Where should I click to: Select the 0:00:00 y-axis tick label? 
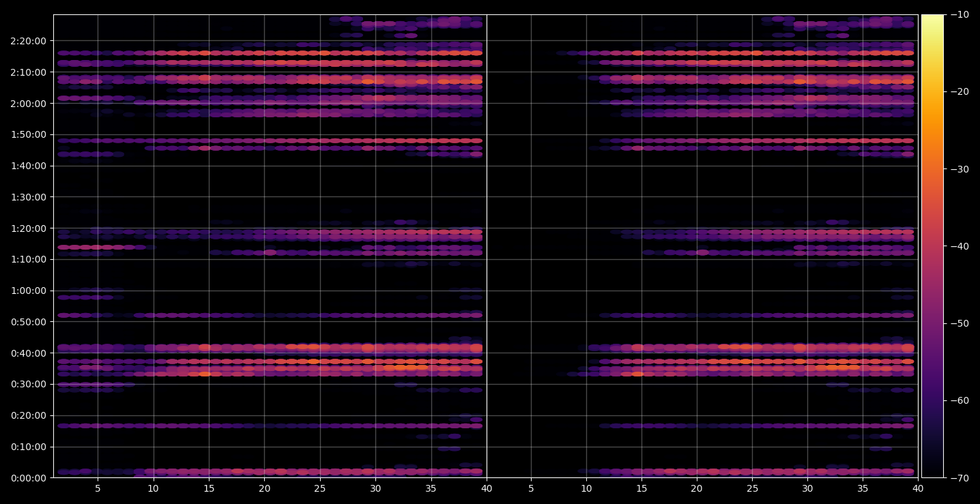click(x=29, y=478)
